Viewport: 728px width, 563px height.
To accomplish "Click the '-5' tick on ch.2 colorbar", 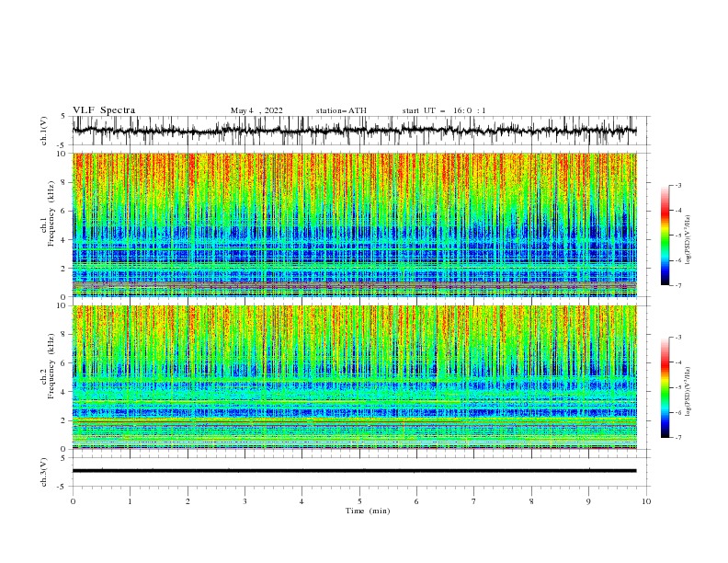I will point(678,387).
